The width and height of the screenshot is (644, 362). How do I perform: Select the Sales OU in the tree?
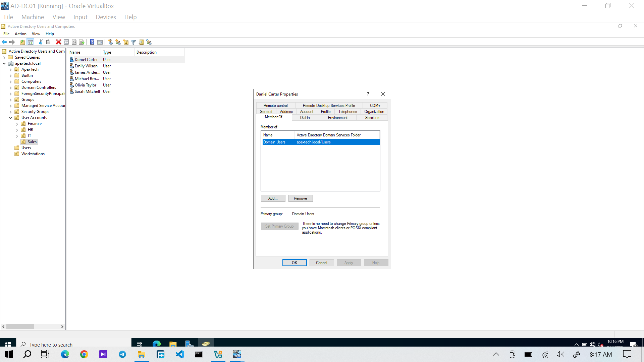pos(32,142)
